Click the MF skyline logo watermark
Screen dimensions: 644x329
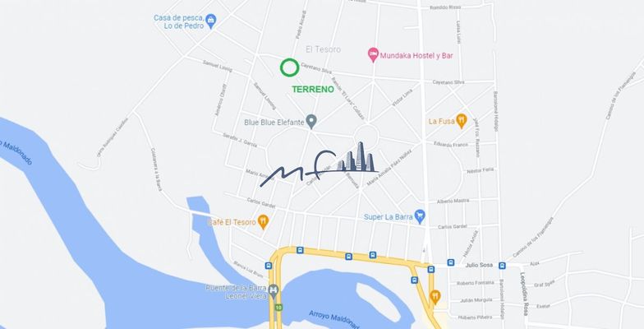click(x=319, y=164)
